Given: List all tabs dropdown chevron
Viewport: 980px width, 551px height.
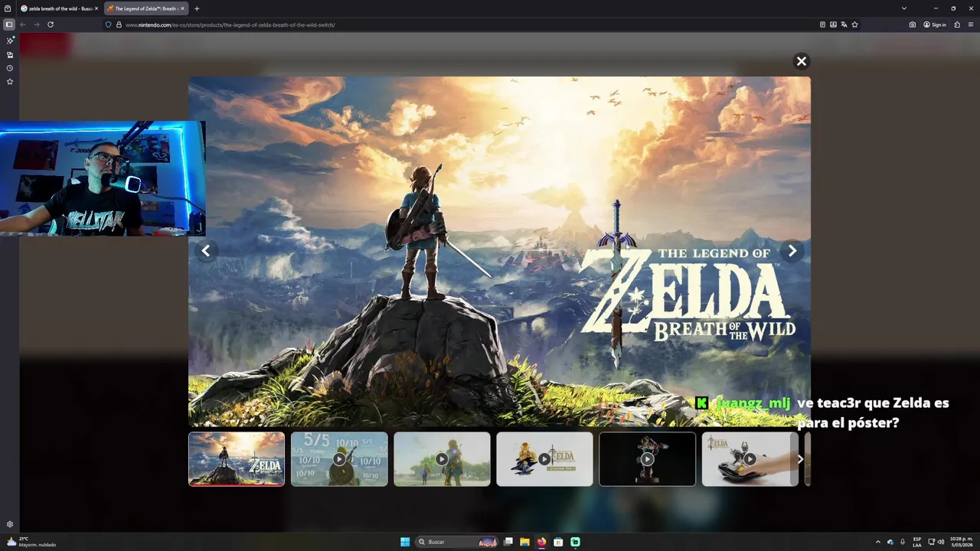Looking at the screenshot, I should pos(904,8).
